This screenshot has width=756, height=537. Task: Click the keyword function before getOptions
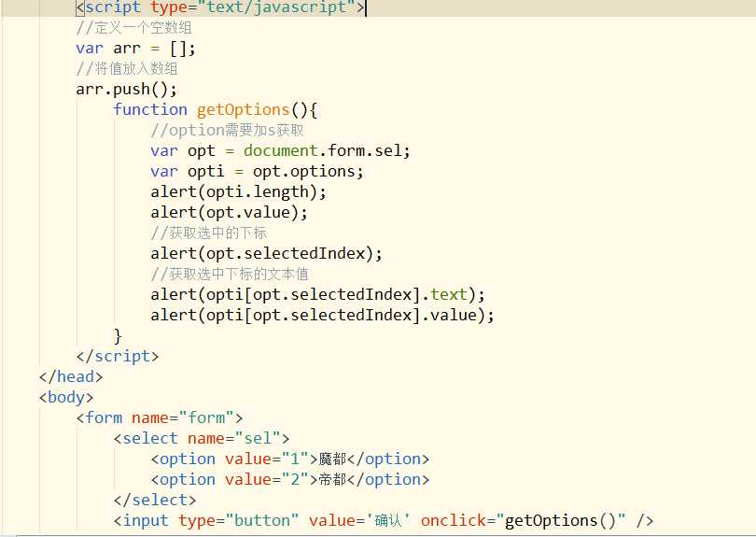[150, 109]
